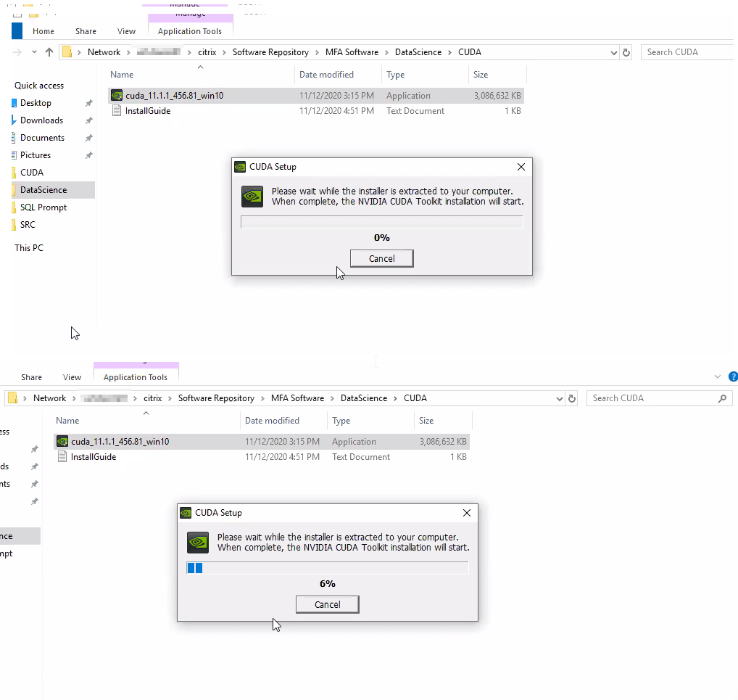
Task: Click the empty progress bar in the 0% dialog
Action: click(382, 222)
